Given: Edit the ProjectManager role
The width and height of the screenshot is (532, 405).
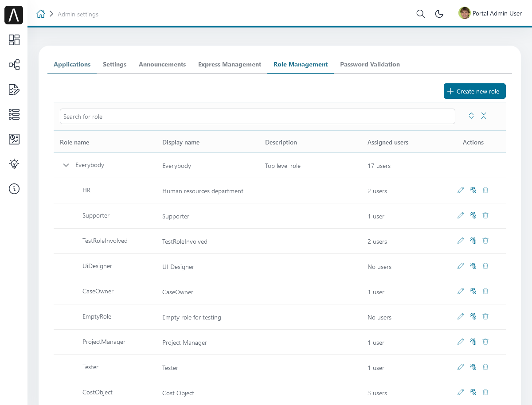Looking at the screenshot, I should 461,342.
